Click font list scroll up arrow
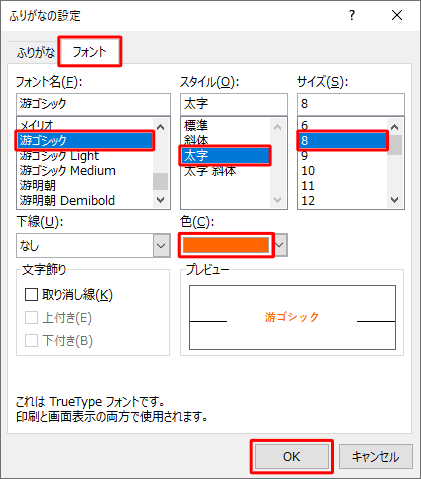421x479 pixels. [161, 127]
